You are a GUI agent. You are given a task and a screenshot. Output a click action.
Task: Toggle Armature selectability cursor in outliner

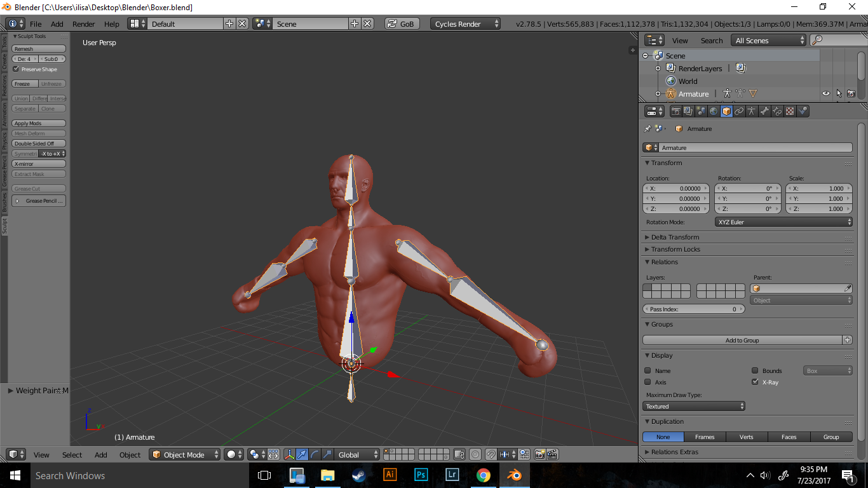click(839, 93)
